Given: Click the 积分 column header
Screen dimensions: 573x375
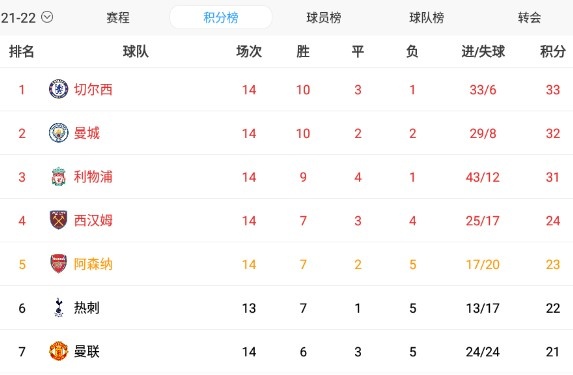Looking at the screenshot, I should 553,52.
